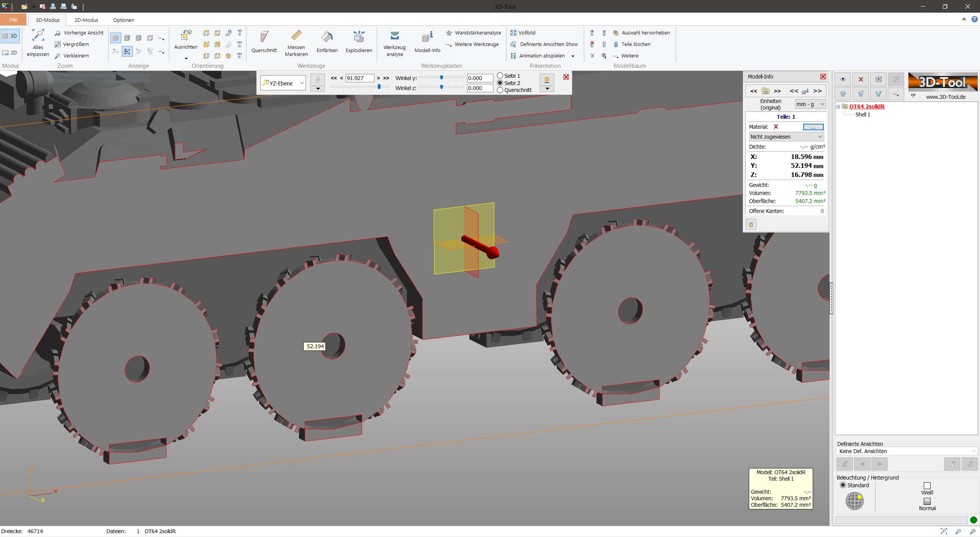
Task: Select the isometric cube view icon
Action: coord(229,56)
